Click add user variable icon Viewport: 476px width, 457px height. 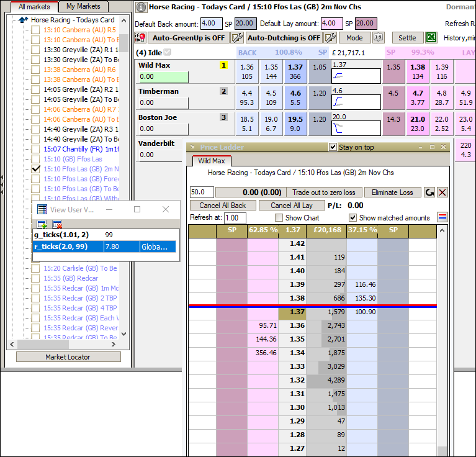coord(42,225)
